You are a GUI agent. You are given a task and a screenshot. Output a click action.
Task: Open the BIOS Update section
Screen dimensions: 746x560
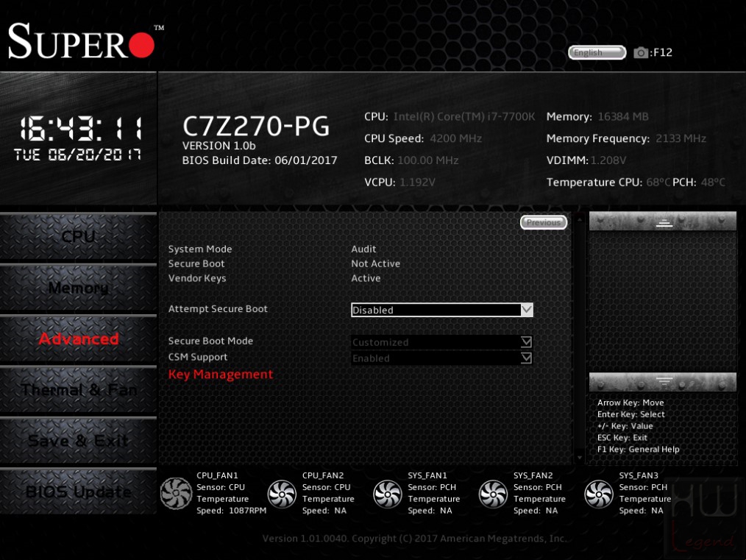[79, 492]
